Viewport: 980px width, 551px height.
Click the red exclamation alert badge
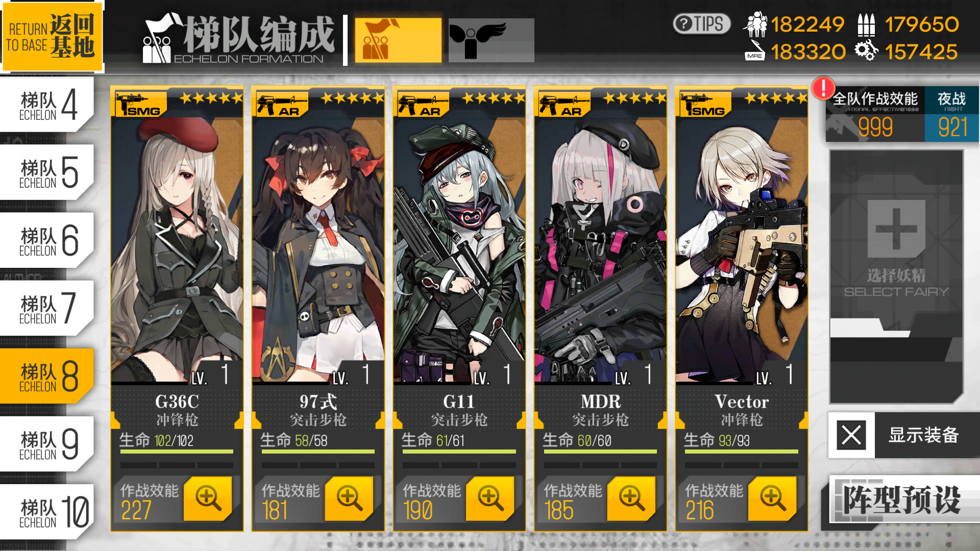[823, 88]
